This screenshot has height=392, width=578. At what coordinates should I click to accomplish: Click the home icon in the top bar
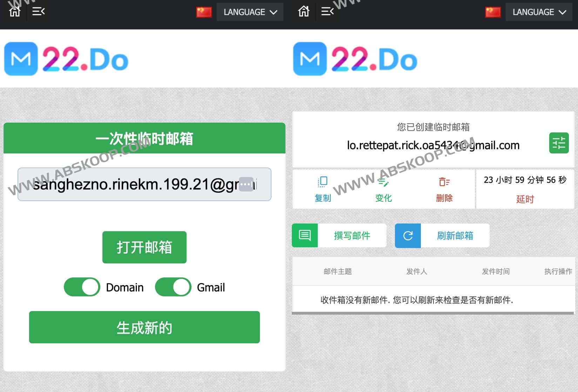pos(14,12)
